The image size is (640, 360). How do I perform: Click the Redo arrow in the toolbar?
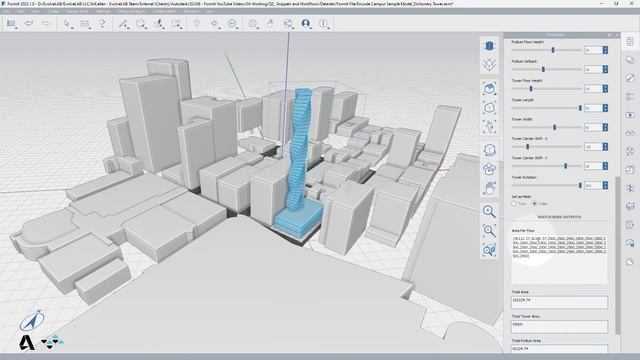pyautogui.click(x=46, y=23)
